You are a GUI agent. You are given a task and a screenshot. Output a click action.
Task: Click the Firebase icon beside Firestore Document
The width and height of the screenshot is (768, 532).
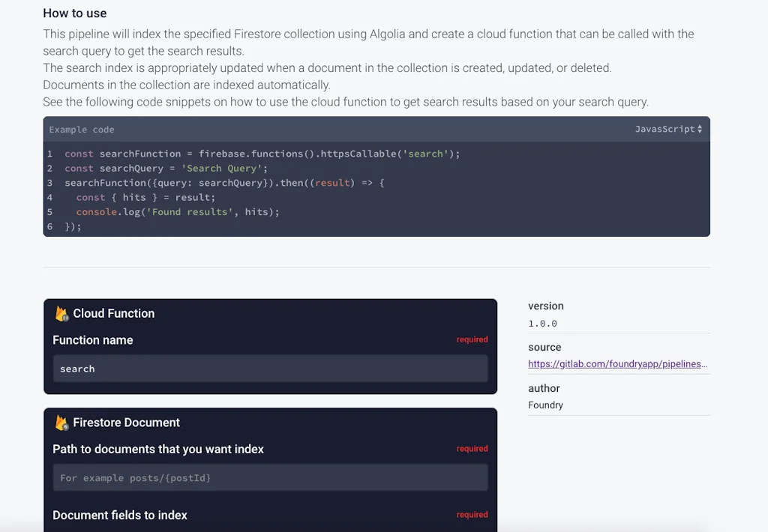pos(61,423)
